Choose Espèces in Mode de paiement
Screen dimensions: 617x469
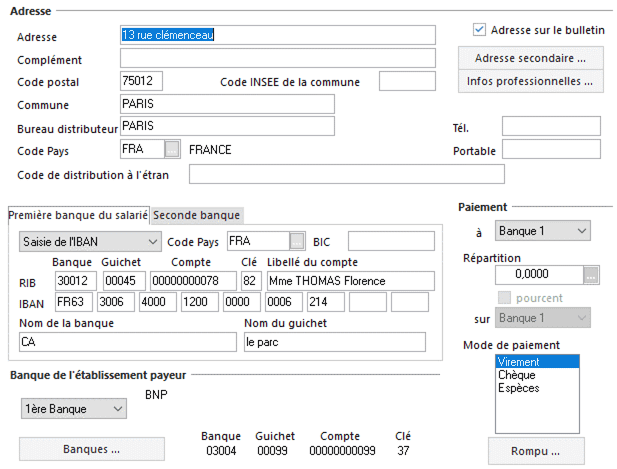518,387
